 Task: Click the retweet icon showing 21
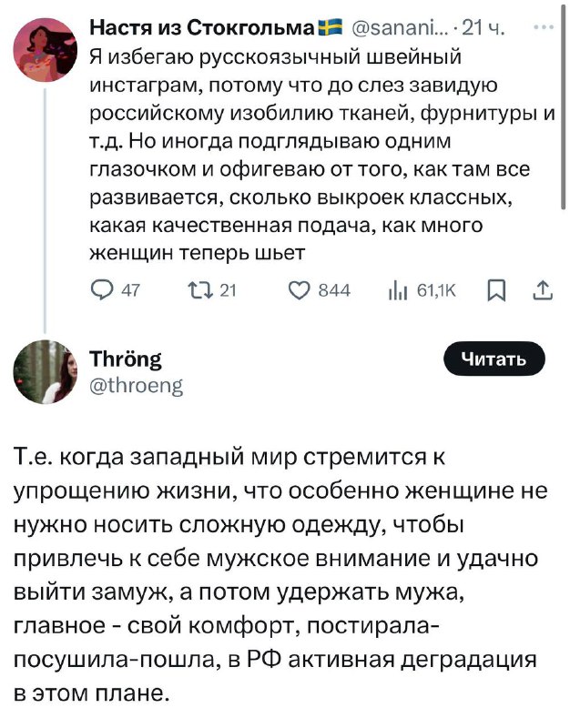pyautogui.click(x=200, y=290)
